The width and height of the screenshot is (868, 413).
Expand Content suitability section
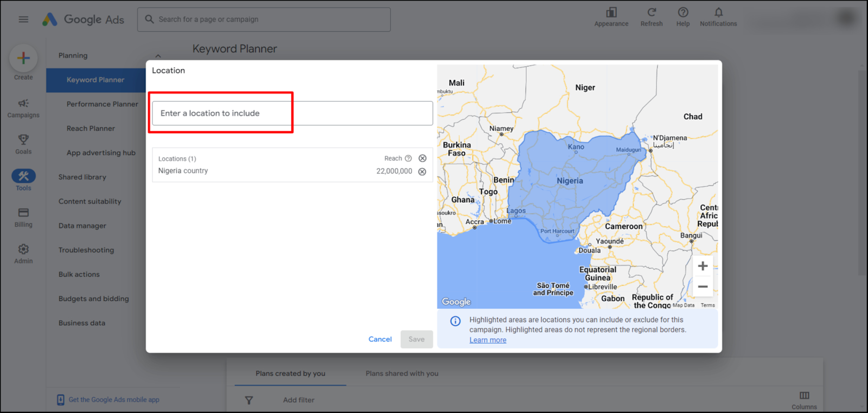click(x=90, y=202)
